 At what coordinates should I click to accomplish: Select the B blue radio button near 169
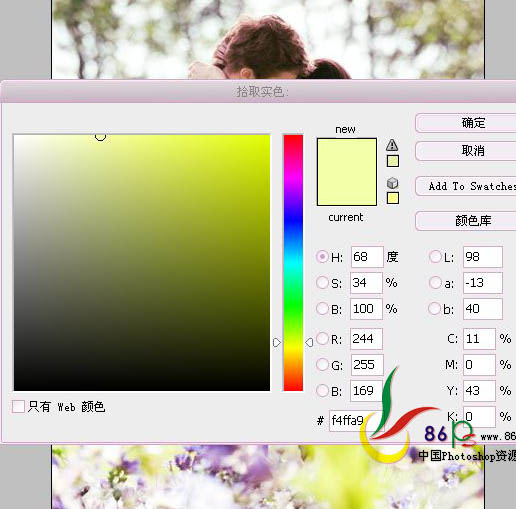[322, 391]
